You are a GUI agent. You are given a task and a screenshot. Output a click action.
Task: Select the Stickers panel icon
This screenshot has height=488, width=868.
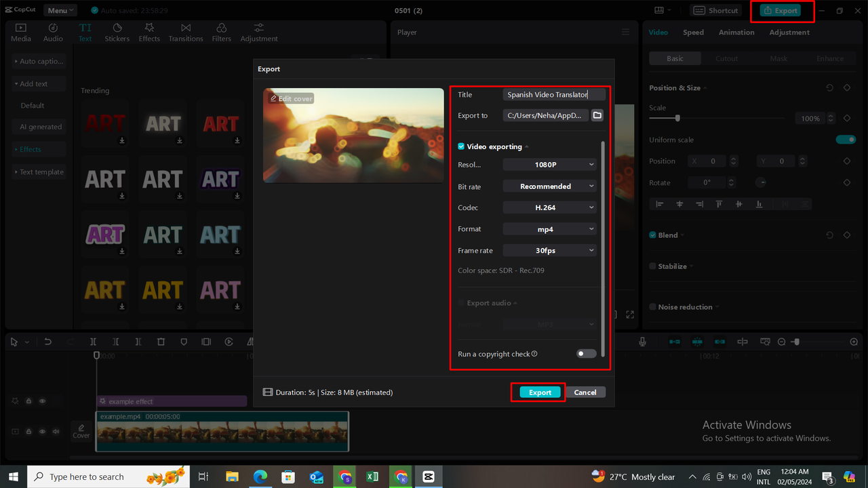pos(117,31)
